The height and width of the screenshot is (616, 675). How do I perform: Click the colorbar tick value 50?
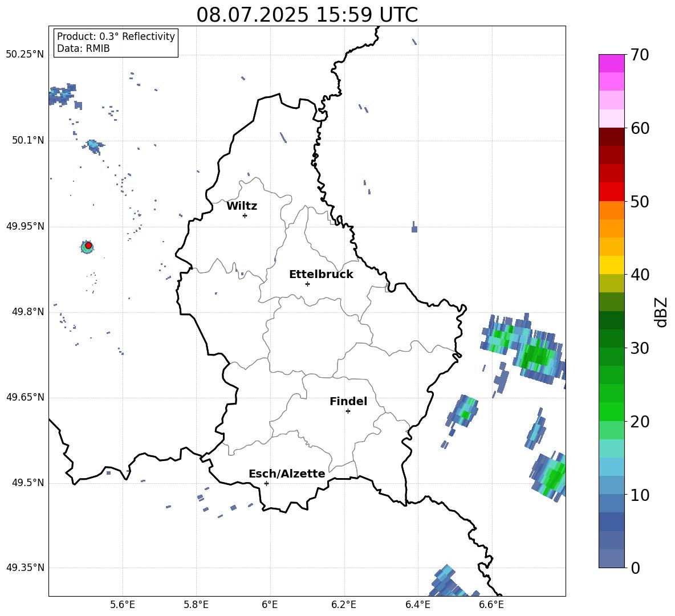coord(640,201)
